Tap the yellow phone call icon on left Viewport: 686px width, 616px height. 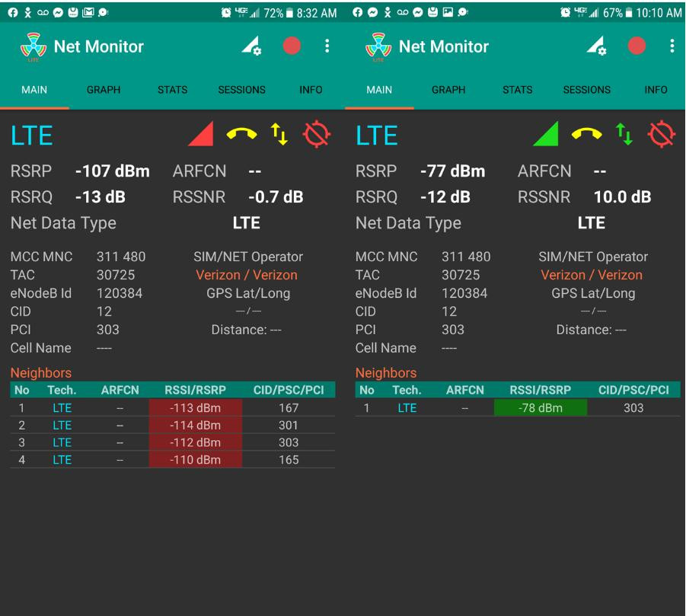[x=241, y=133]
